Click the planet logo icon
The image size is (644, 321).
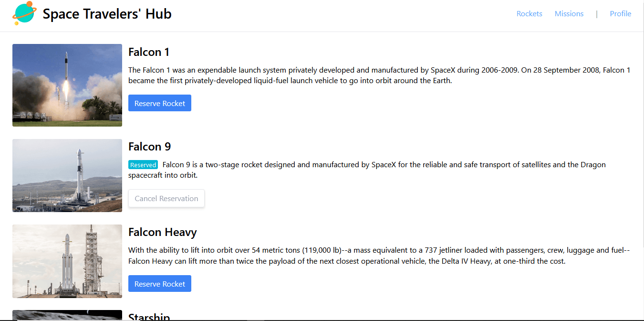pyautogui.click(x=24, y=13)
